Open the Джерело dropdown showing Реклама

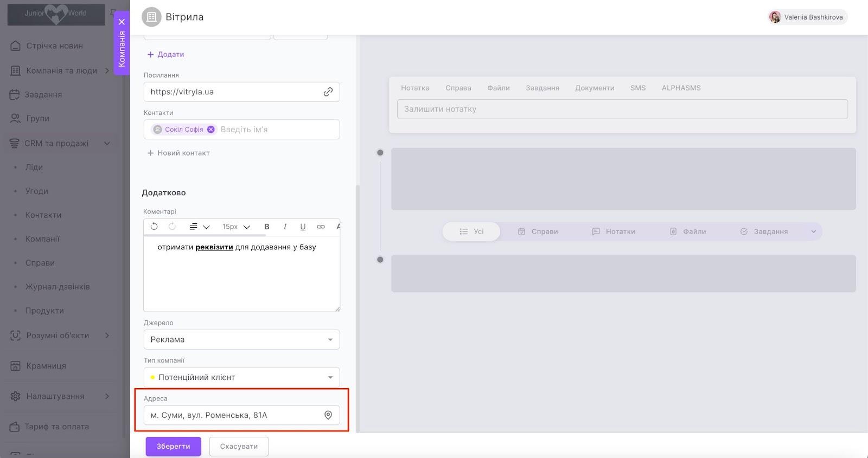241,339
